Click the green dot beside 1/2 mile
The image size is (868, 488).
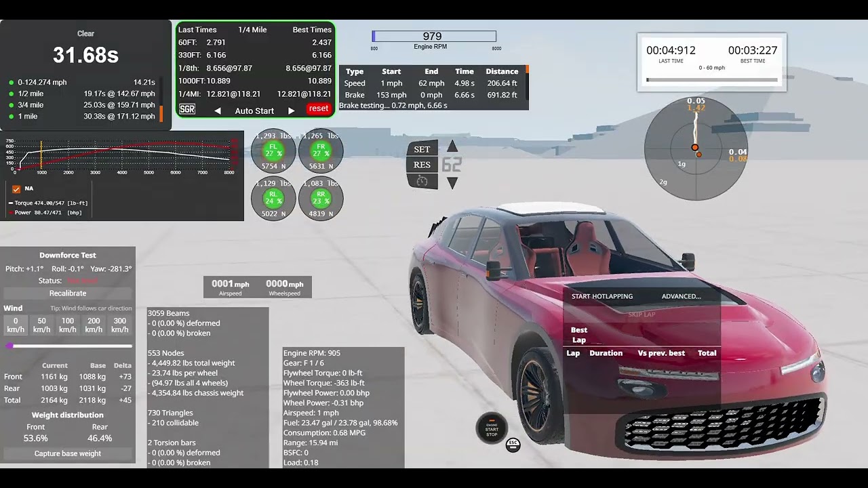(x=12, y=94)
